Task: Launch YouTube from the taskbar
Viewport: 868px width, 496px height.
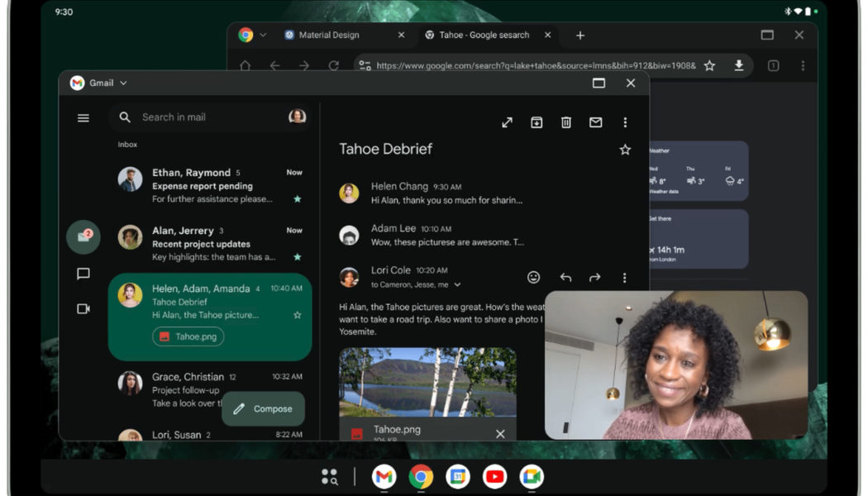Action: point(494,477)
